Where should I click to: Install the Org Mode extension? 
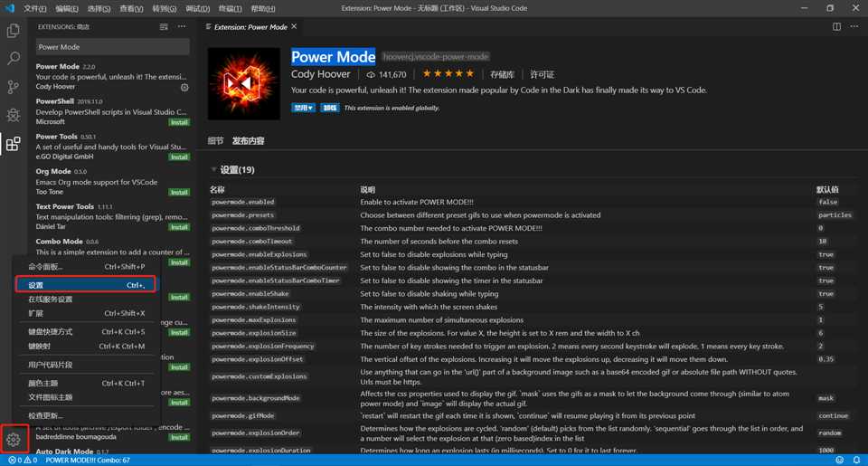click(x=179, y=192)
